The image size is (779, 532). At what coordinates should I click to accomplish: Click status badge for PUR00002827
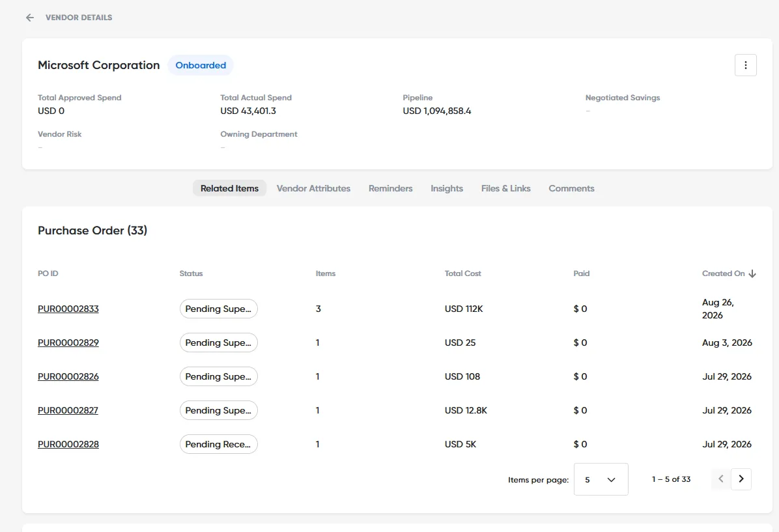click(219, 410)
